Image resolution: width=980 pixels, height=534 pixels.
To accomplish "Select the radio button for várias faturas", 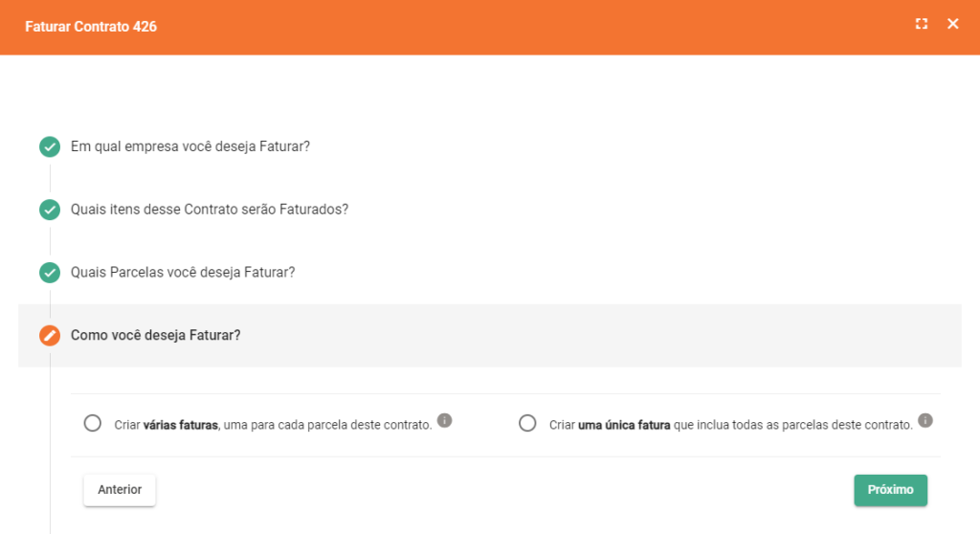I will click(93, 423).
